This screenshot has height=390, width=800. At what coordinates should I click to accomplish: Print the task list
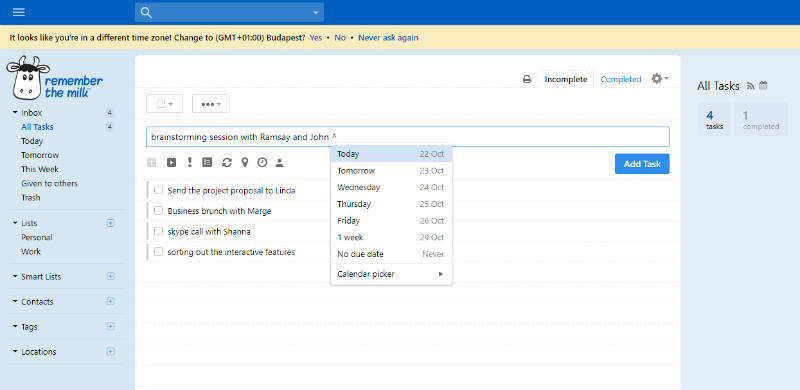(527, 79)
